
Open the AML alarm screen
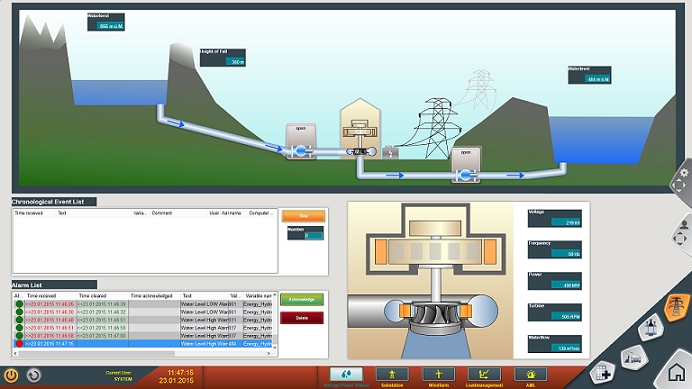pos(530,374)
